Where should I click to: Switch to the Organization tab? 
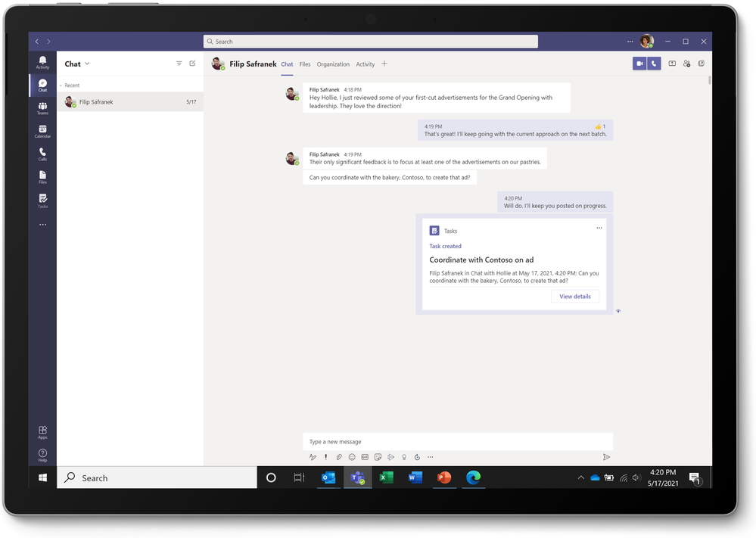point(333,64)
